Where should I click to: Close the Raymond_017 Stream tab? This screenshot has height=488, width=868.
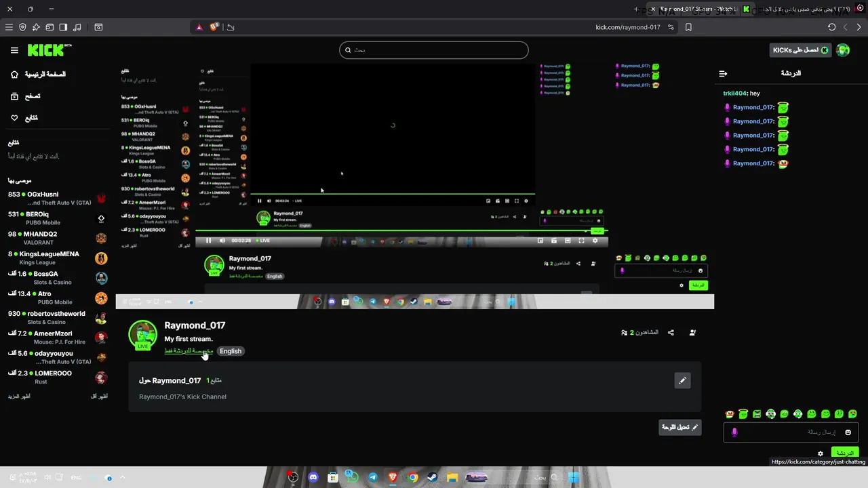click(x=653, y=9)
